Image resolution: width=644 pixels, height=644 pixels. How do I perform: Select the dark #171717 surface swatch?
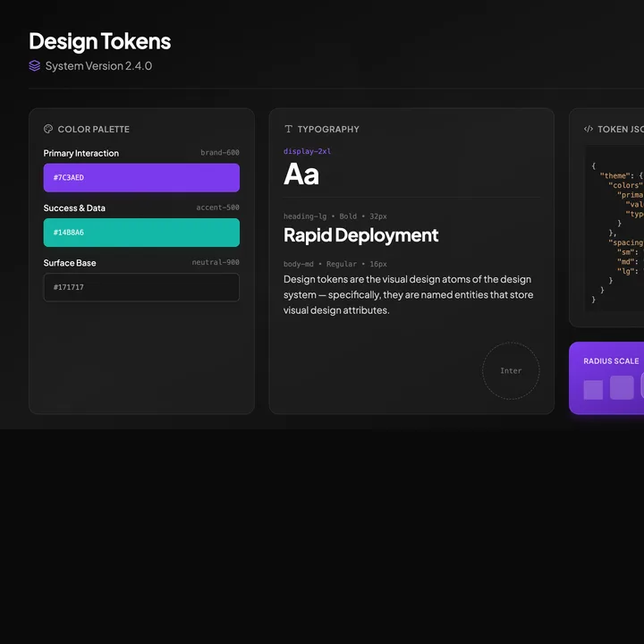tap(141, 287)
